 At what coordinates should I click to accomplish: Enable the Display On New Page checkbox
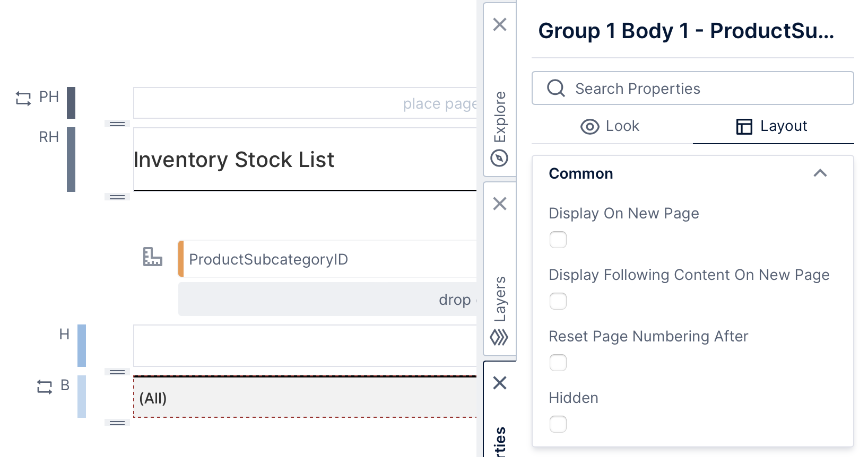pyautogui.click(x=558, y=240)
